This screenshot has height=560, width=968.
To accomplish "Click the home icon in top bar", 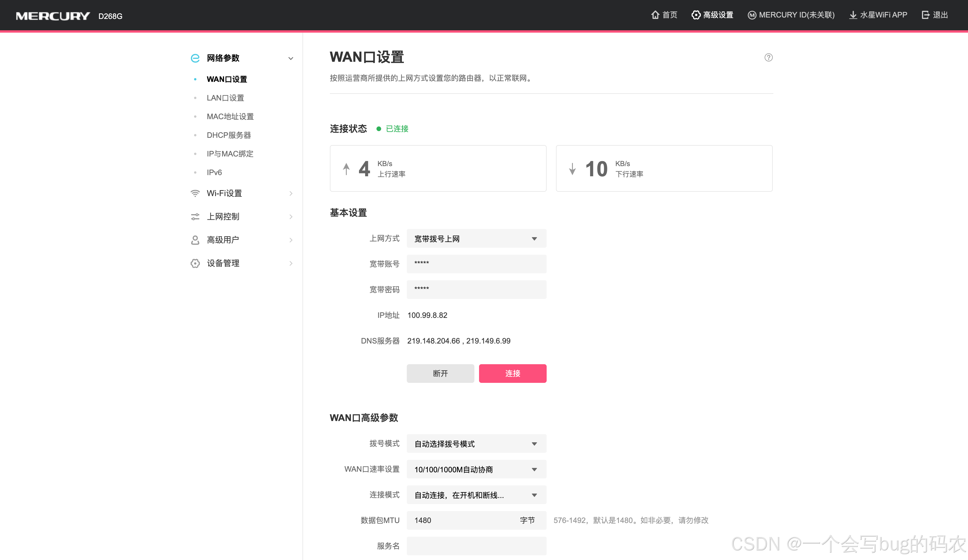I will point(655,15).
